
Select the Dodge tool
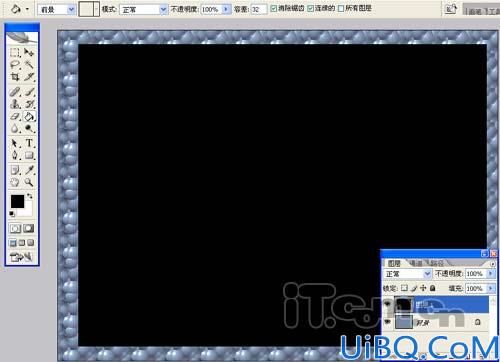click(x=29, y=128)
